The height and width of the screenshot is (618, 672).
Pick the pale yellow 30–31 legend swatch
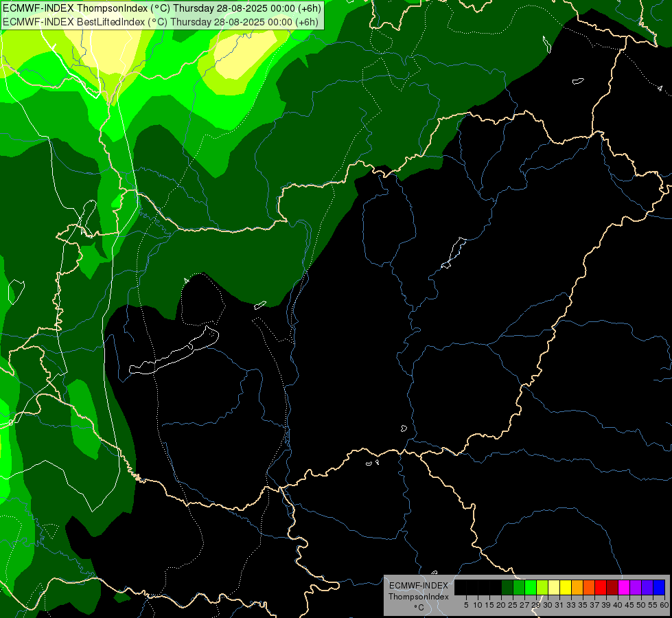[x=554, y=587]
